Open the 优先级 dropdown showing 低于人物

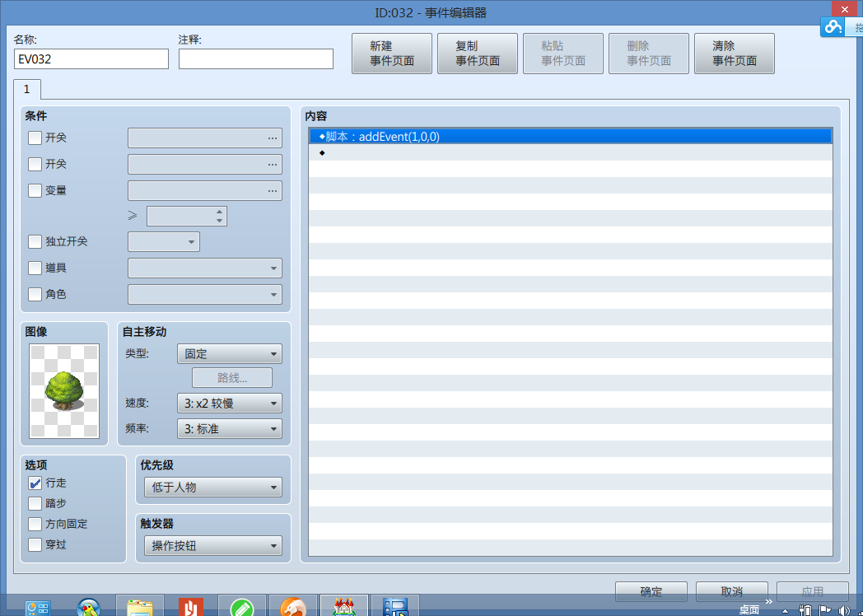213,488
